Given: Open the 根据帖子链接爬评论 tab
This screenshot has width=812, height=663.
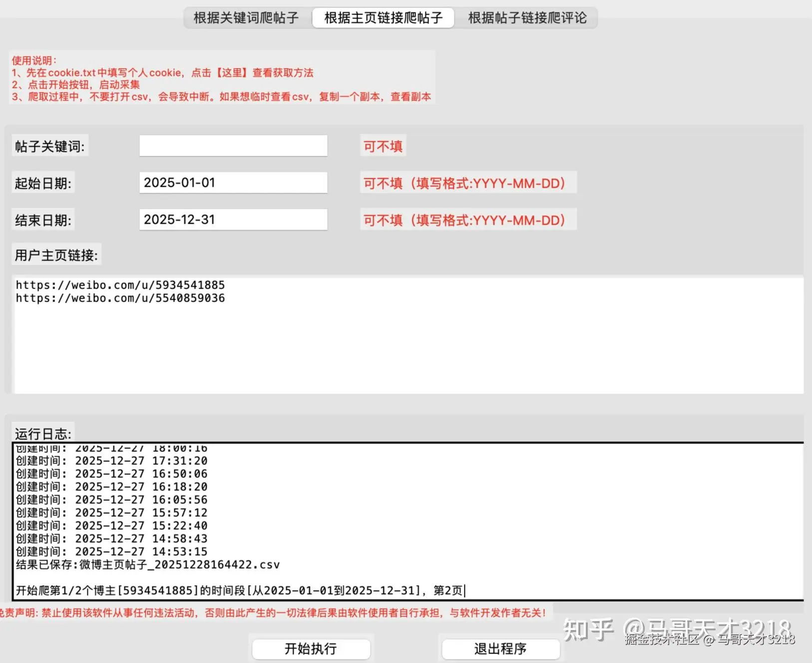Looking at the screenshot, I should click(527, 18).
